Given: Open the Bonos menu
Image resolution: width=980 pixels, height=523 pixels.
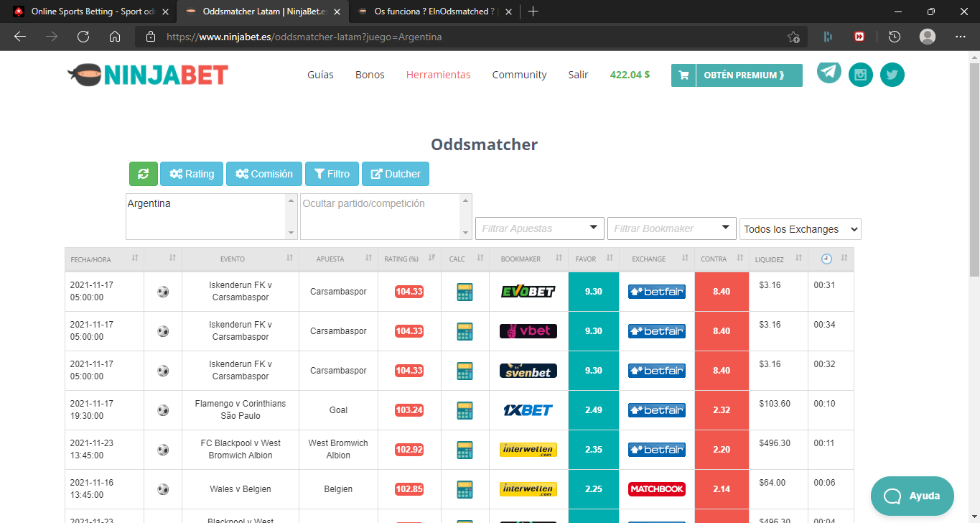Looking at the screenshot, I should click(x=370, y=75).
